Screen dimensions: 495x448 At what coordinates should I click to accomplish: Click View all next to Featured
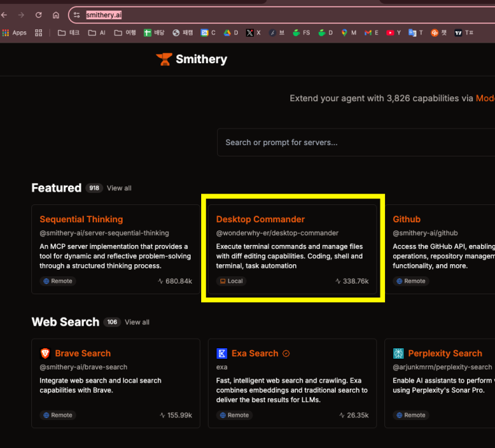(119, 188)
